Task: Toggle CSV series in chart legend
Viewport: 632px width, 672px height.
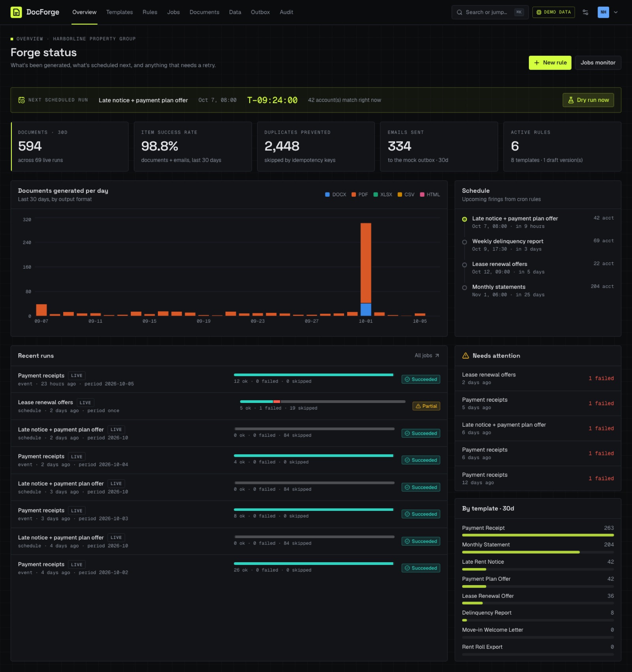Action: tap(406, 194)
